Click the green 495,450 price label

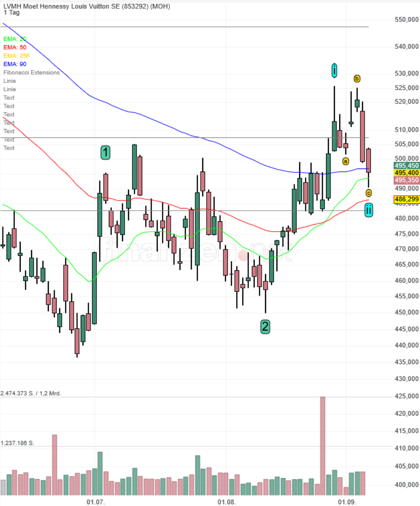406,165
